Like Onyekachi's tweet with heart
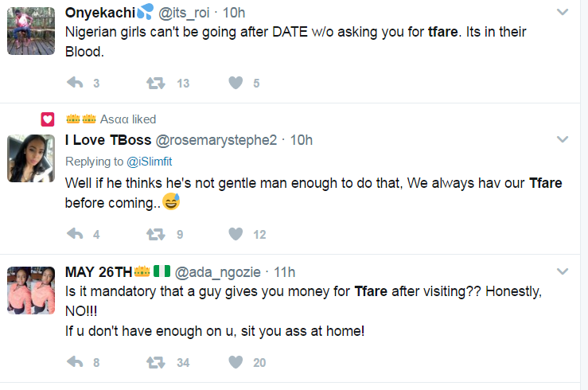 coord(236,83)
